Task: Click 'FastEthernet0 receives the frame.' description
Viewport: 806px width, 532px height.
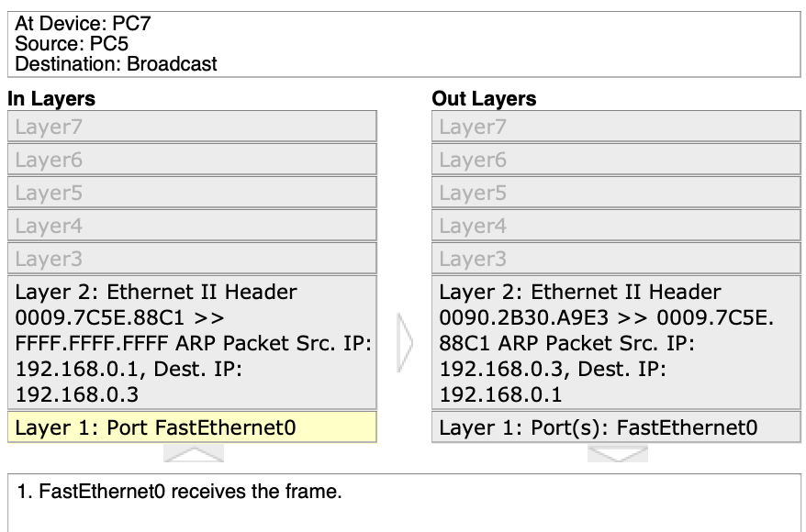Action: pos(190,492)
